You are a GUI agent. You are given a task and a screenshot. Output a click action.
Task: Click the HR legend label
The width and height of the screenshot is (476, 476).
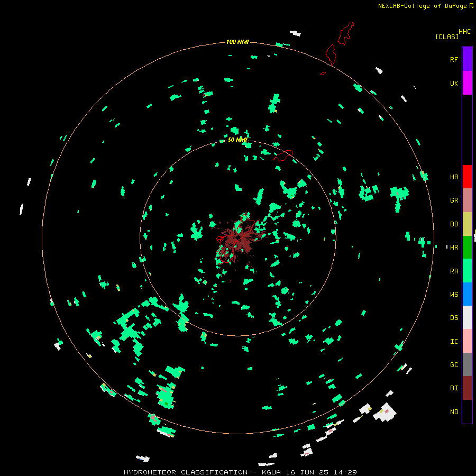(x=454, y=248)
